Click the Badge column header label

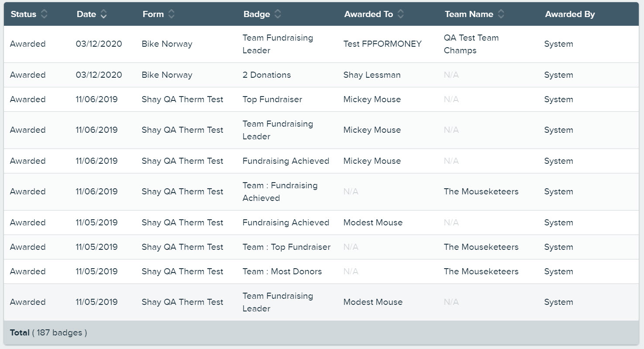pyautogui.click(x=257, y=14)
